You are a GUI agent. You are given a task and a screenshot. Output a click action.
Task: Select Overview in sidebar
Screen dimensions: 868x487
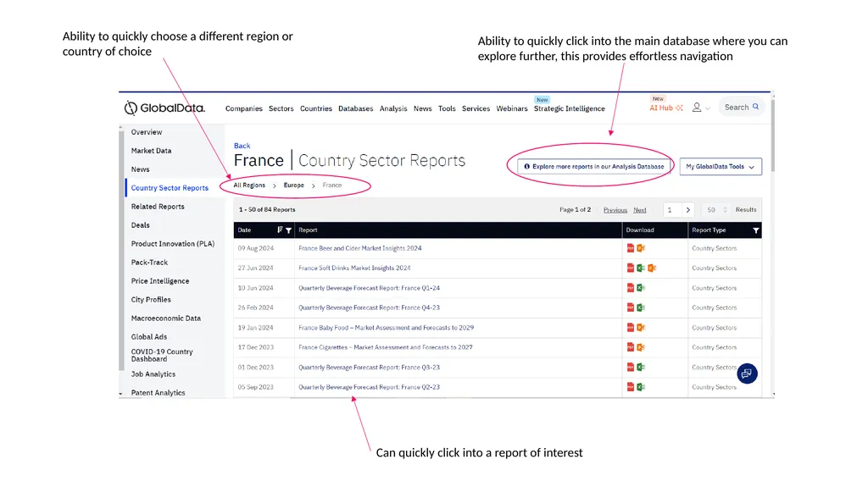(x=147, y=132)
